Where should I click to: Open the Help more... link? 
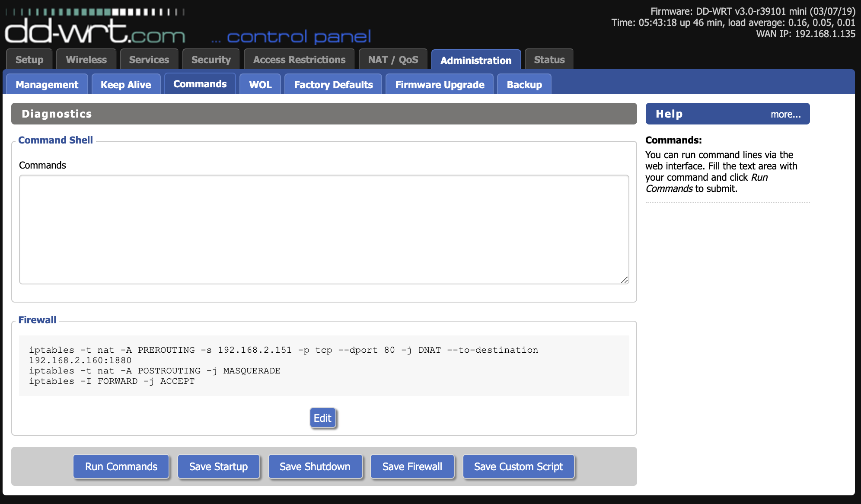pos(785,114)
